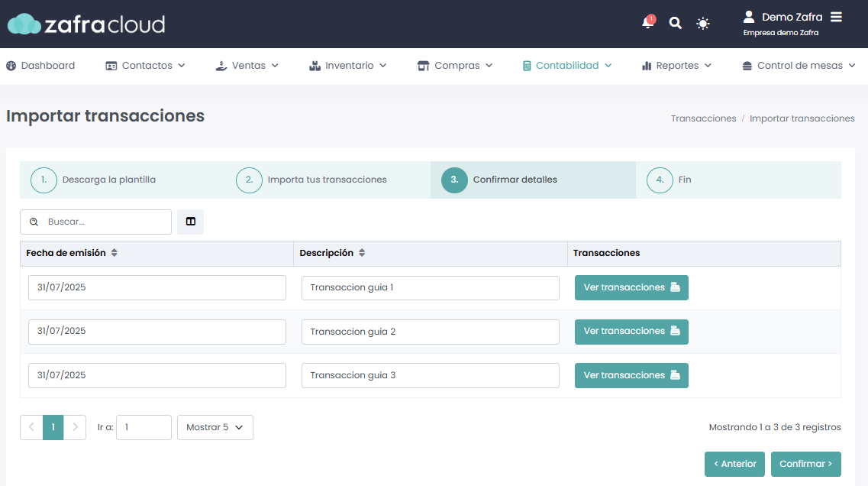The image size is (868, 486).
Task: Edit date field of Transaccion guia 3
Action: click(157, 375)
